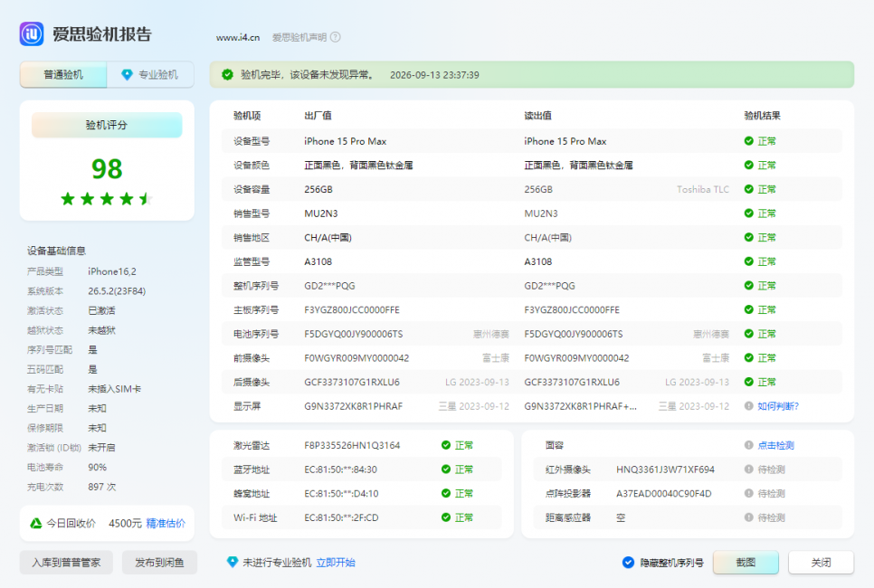Click the 激活锁 (ID锁) value 未开启

pos(101,448)
